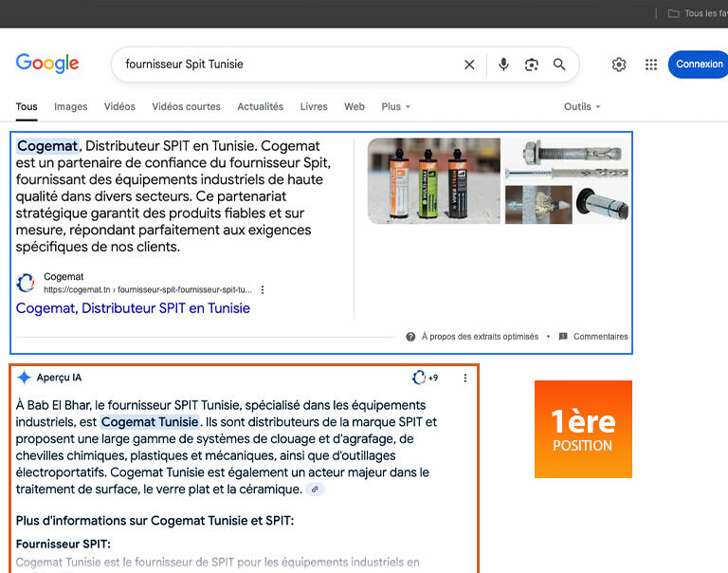This screenshot has height=573, width=728.
Task: Select the Vidéos courtes tab
Action: pyautogui.click(x=186, y=107)
